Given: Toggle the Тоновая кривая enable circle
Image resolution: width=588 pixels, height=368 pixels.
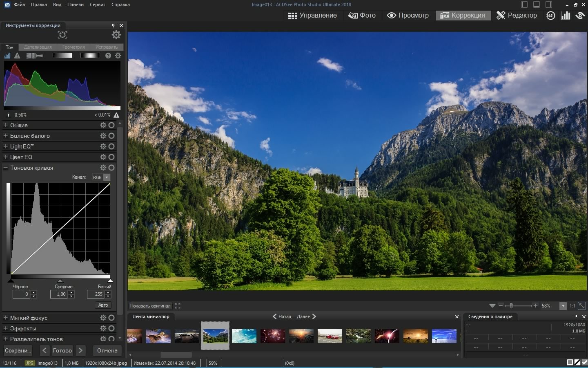Looking at the screenshot, I should pos(111,168).
